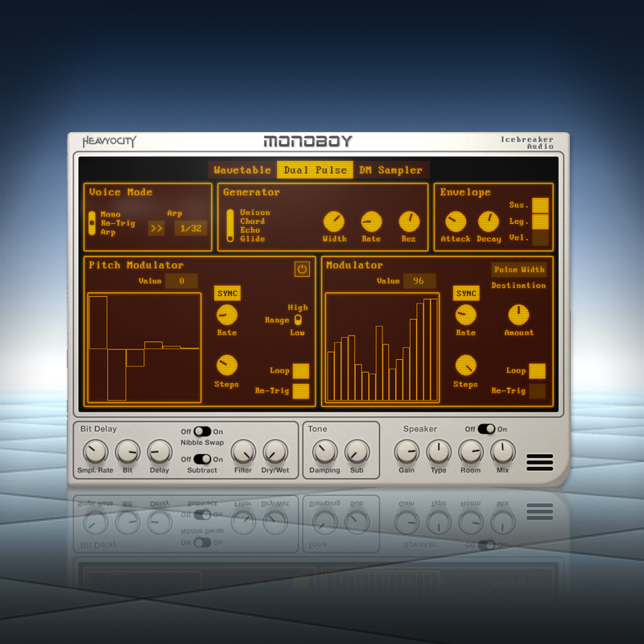The height and width of the screenshot is (644, 644).
Task: Click the Speaker Type knob
Action: (439, 452)
